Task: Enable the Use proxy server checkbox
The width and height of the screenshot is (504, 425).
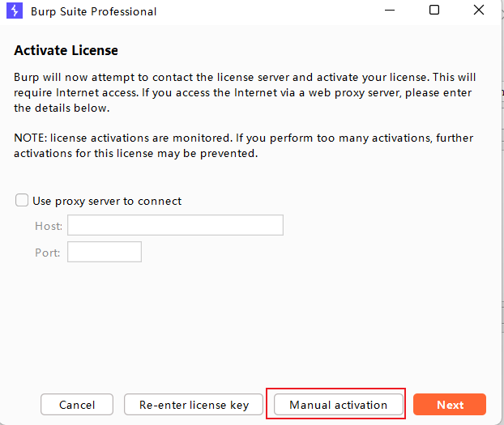Action: (22, 201)
